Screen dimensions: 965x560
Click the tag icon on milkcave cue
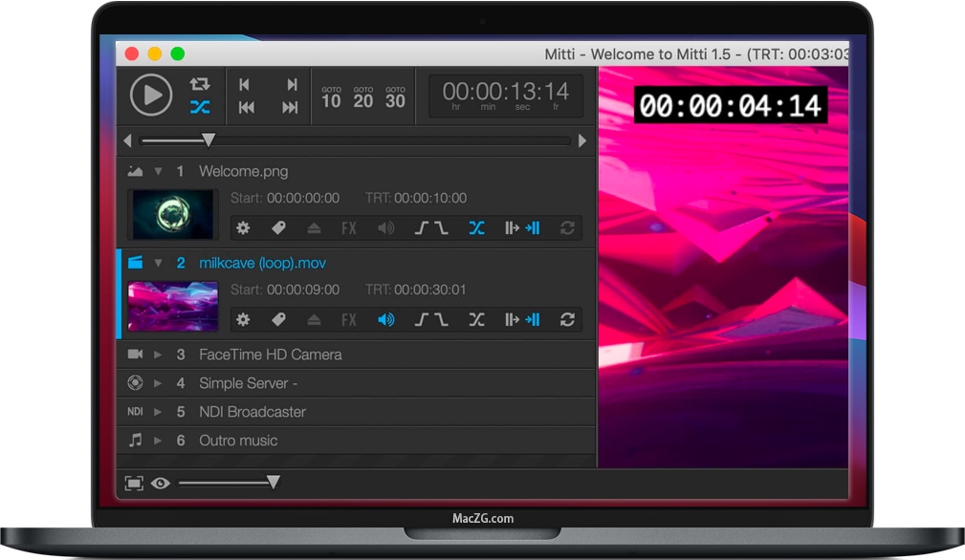(278, 320)
